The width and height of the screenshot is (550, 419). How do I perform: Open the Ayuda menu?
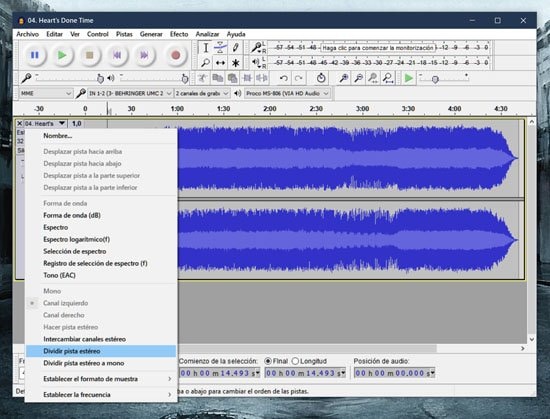pyautogui.click(x=236, y=34)
